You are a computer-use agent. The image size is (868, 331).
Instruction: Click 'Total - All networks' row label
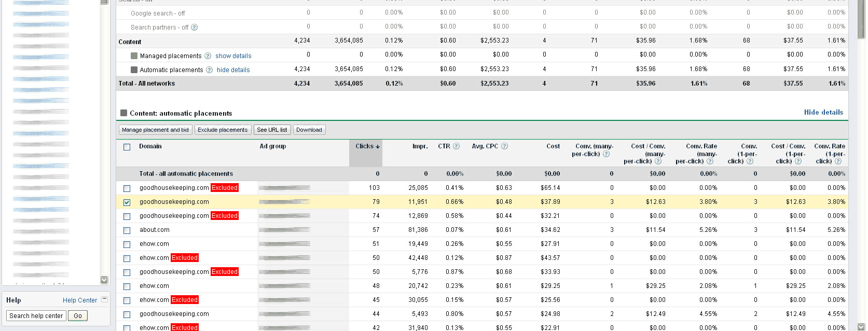tap(147, 84)
